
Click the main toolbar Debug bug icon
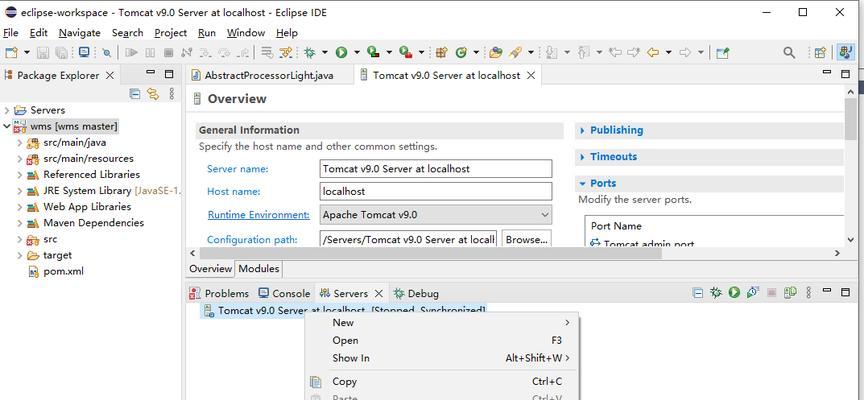(x=309, y=52)
